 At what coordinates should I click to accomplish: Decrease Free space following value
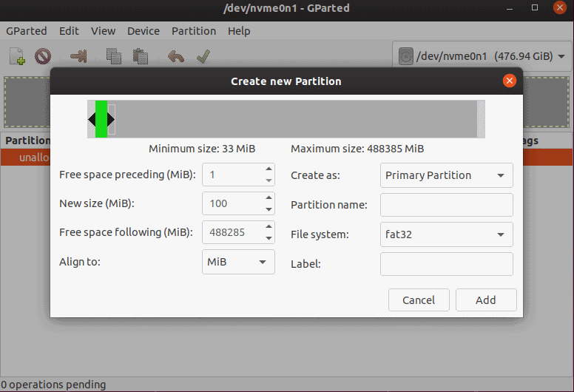coord(269,238)
